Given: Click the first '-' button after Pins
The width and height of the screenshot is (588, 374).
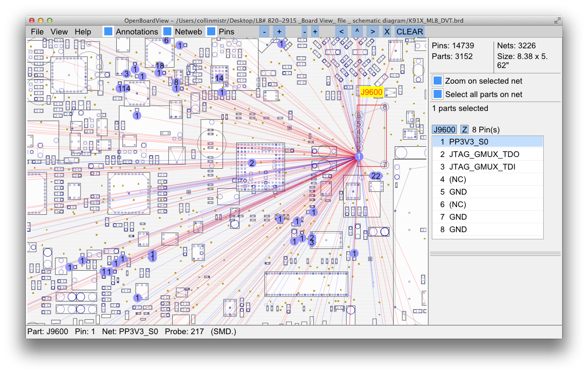Looking at the screenshot, I should [265, 31].
